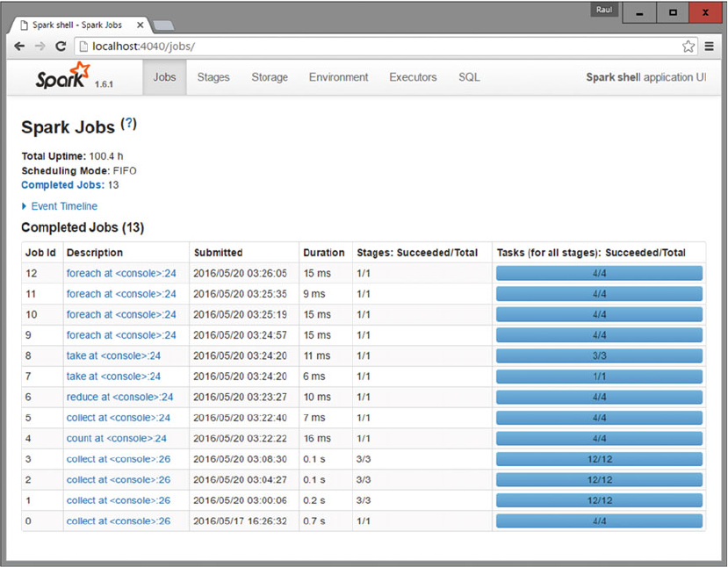Viewport: 728px width, 567px height.
Task: Open the count at <console>:24 job
Action: point(117,439)
